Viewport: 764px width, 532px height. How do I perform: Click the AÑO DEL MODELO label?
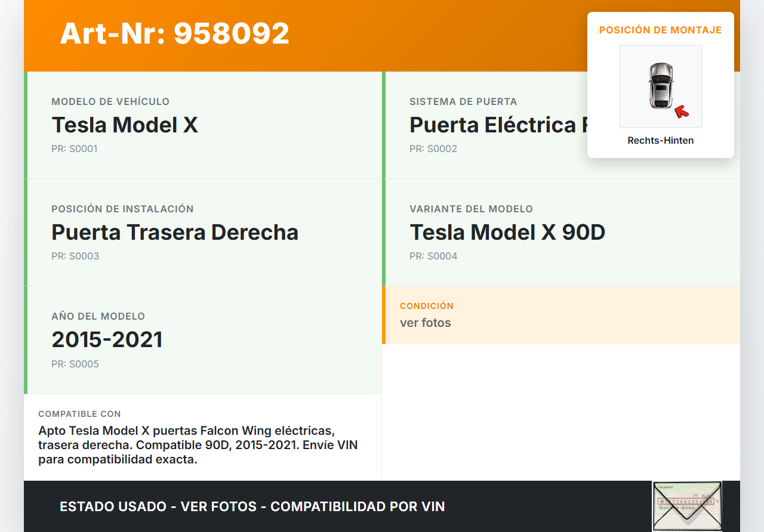point(98,317)
